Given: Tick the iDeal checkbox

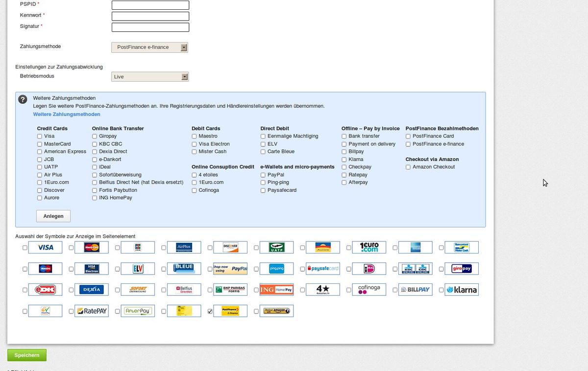Looking at the screenshot, I should (x=95, y=167).
